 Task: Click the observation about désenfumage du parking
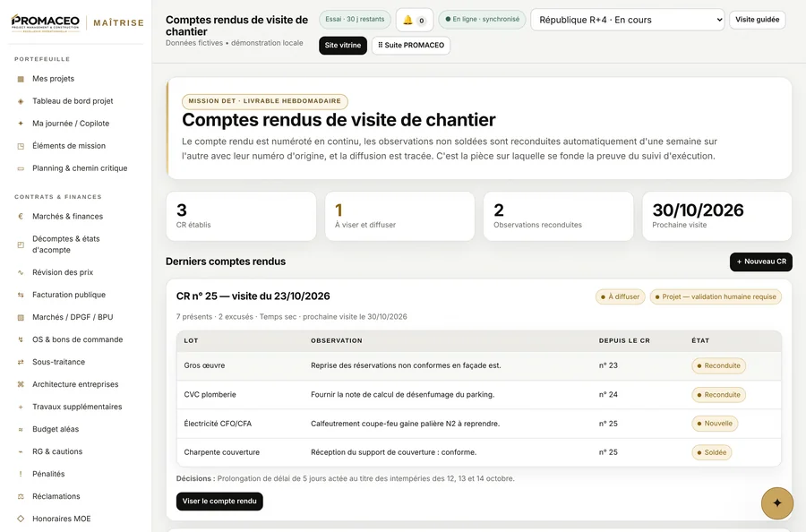[402, 395]
